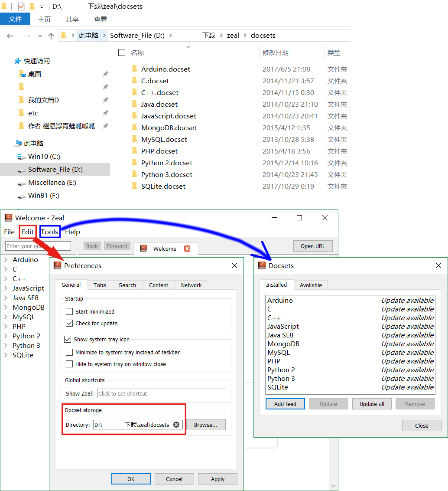
Task: Click Show Zeal shortcut field
Action: (x=162, y=393)
